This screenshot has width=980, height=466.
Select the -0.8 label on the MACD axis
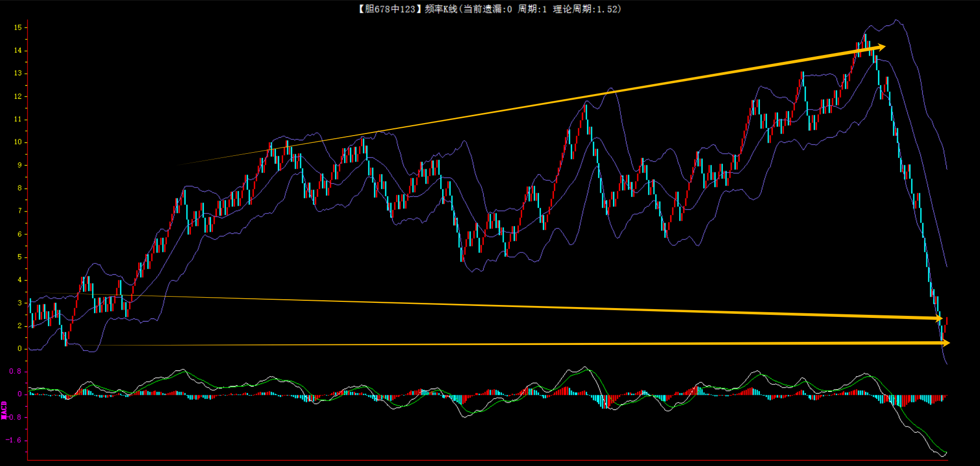(14, 417)
